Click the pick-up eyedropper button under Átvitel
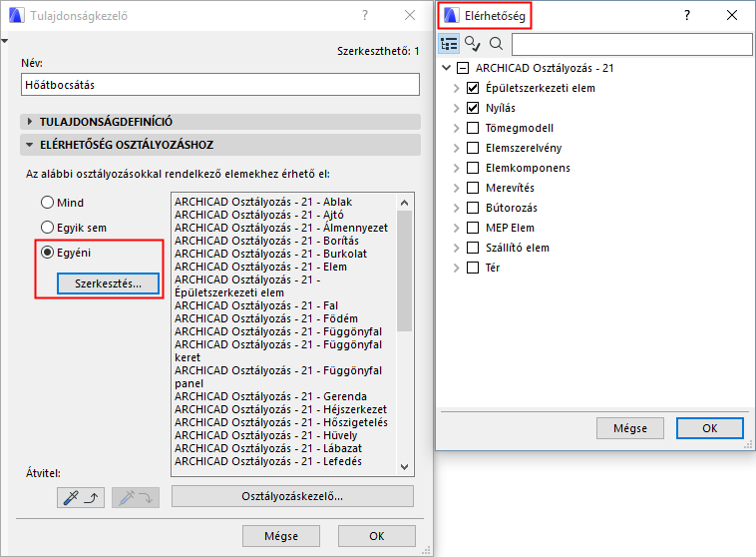 (x=81, y=497)
